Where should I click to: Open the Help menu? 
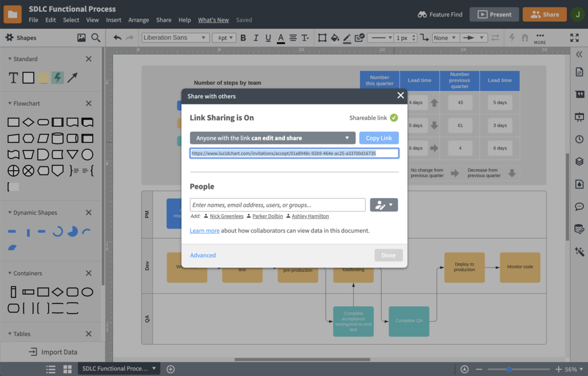[185, 19]
